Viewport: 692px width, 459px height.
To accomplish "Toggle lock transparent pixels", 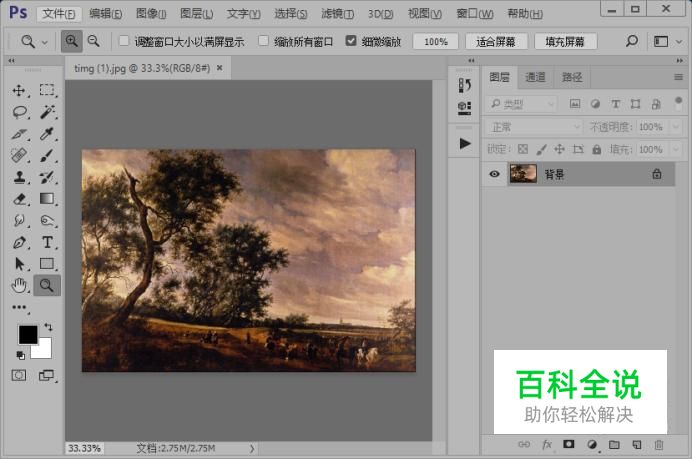I will coord(523,149).
